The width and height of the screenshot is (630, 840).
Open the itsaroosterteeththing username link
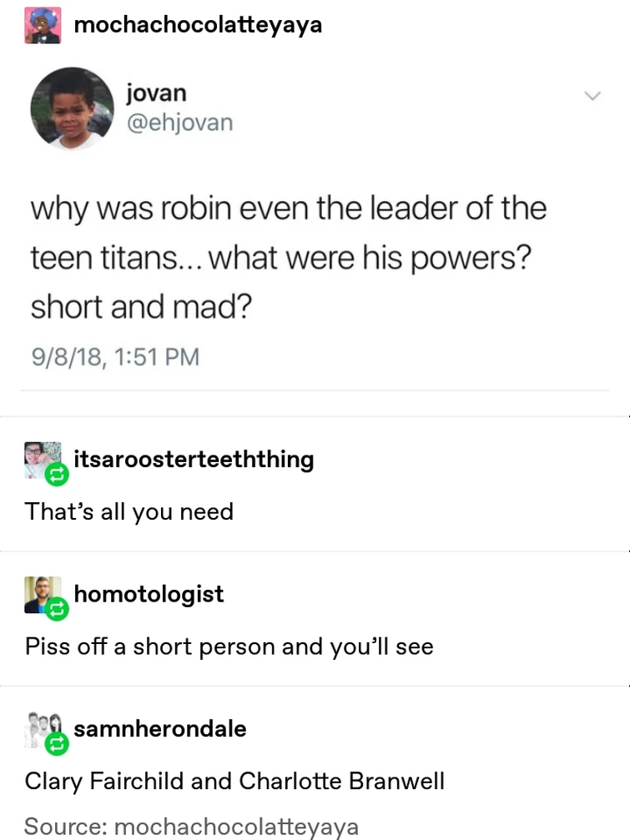(194, 460)
